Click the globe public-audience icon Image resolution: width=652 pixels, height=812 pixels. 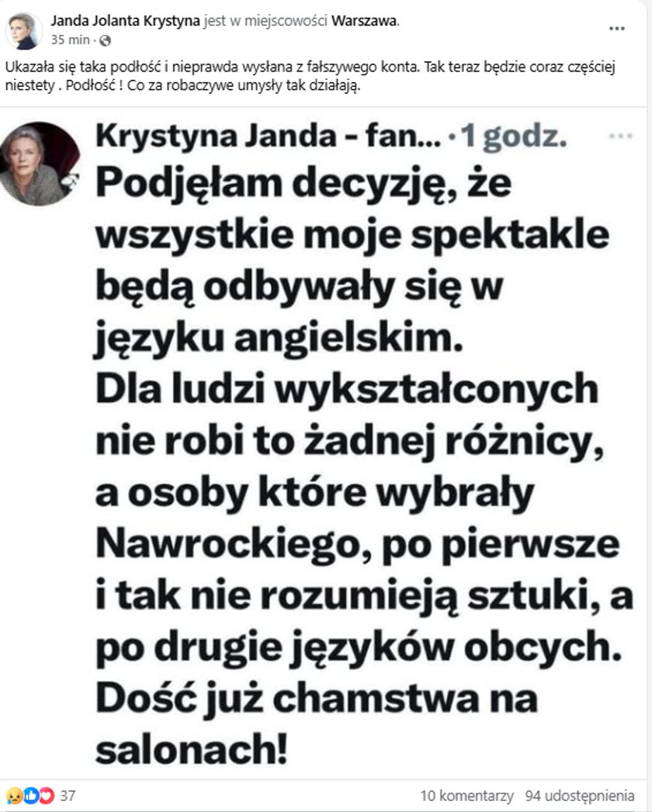[x=105, y=40]
